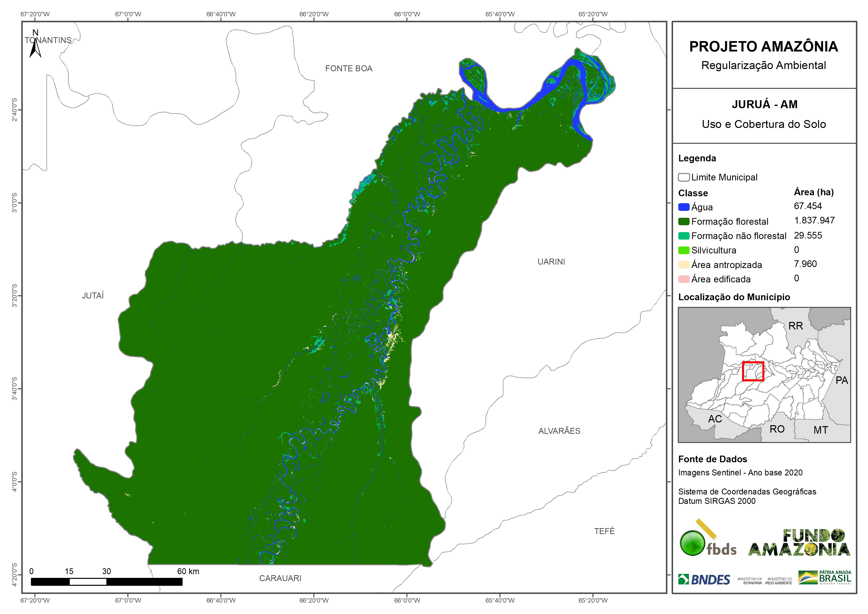Click the Fundo Amazônia logo

point(799,543)
